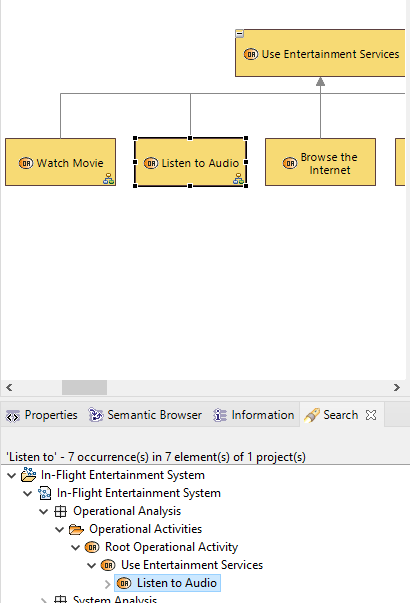Collapse the Root Operational Activity node
410x603 pixels.
76,547
